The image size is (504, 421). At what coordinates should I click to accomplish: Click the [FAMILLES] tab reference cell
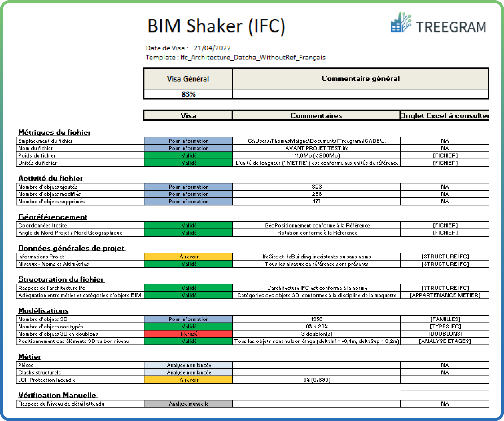(x=445, y=319)
